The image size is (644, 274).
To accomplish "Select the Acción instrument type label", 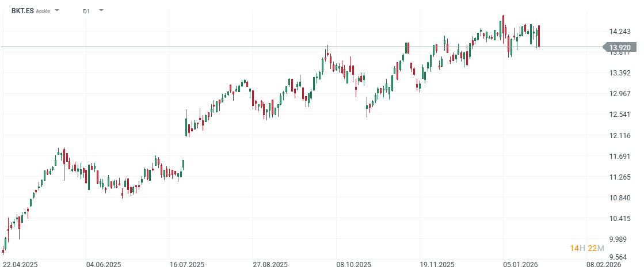I will pyautogui.click(x=43, y=11).
